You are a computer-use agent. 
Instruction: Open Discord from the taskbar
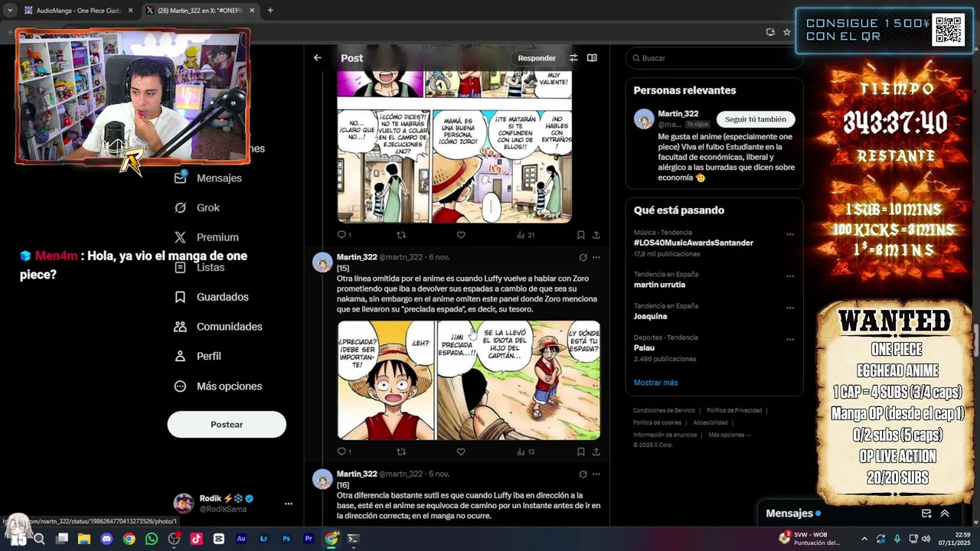(x=106, y=539)
